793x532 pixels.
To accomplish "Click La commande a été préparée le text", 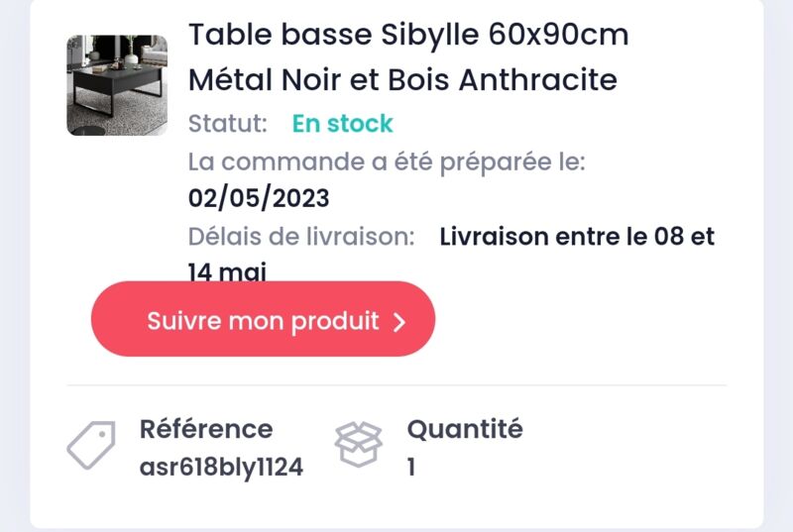I will tap(387, 162).
